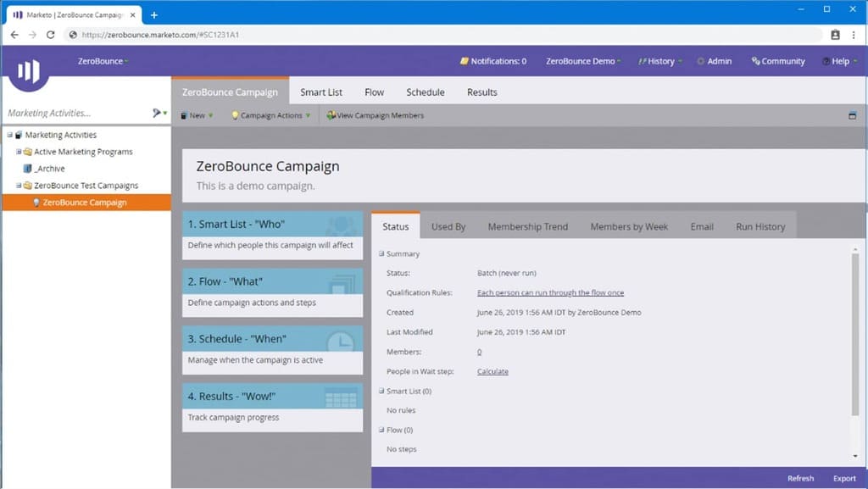Click the browser back arrow

(x=14, y=34)
